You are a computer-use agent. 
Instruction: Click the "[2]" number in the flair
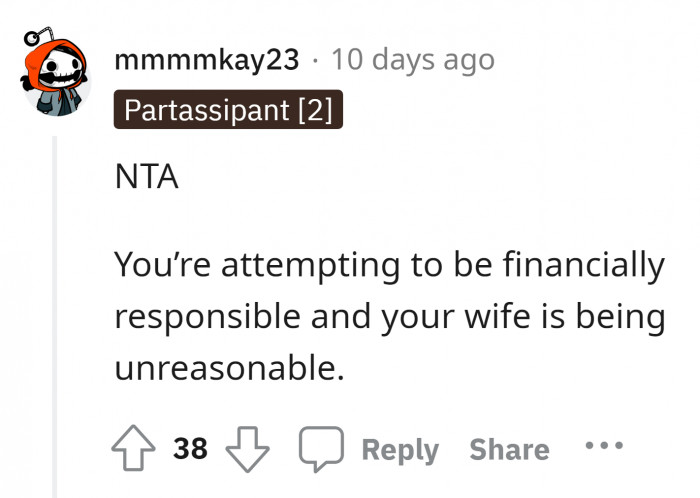pos(313,110)
